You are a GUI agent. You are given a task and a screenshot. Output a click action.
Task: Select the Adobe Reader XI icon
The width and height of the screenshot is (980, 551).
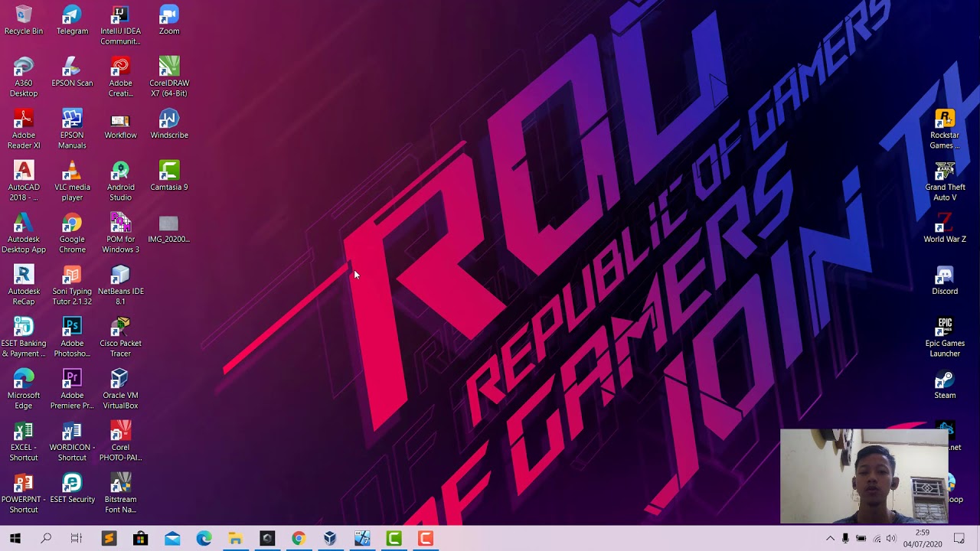(24, 129)
